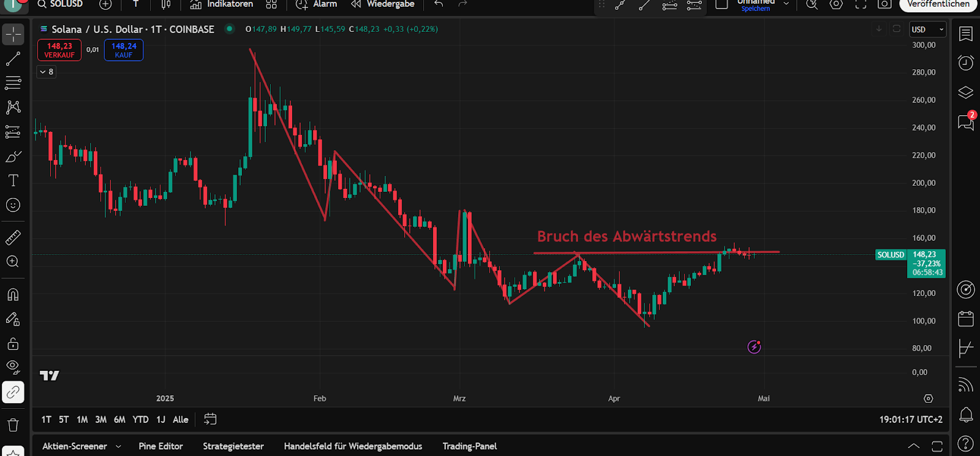
Task: Select the YTD time range
Action: tap(140, 419)
